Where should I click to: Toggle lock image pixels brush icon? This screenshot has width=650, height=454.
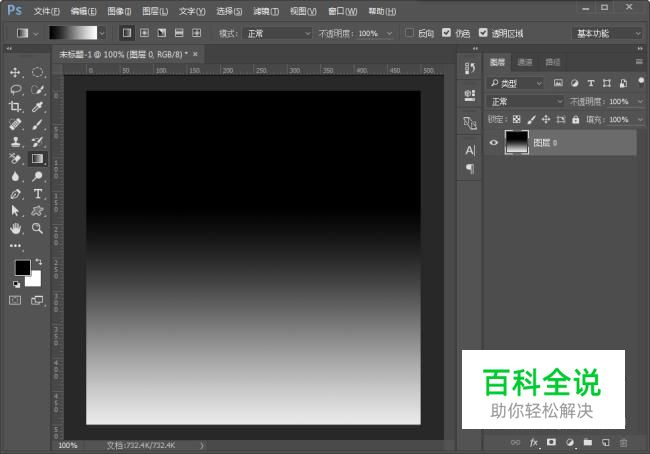tap(531, 120)
